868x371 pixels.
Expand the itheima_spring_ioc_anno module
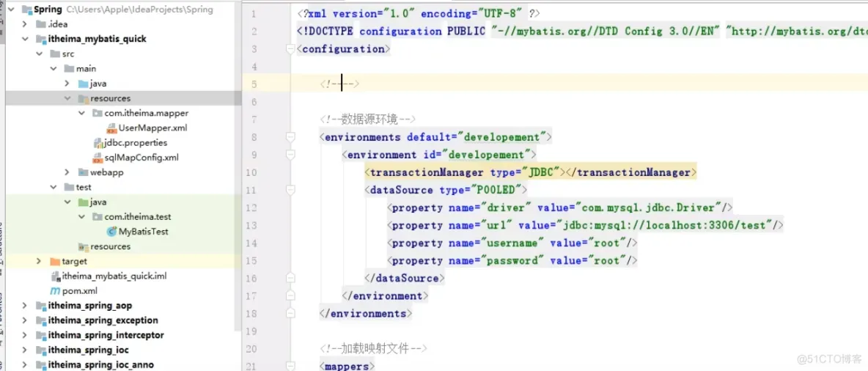pyautogui.click(x=24, y=365)
